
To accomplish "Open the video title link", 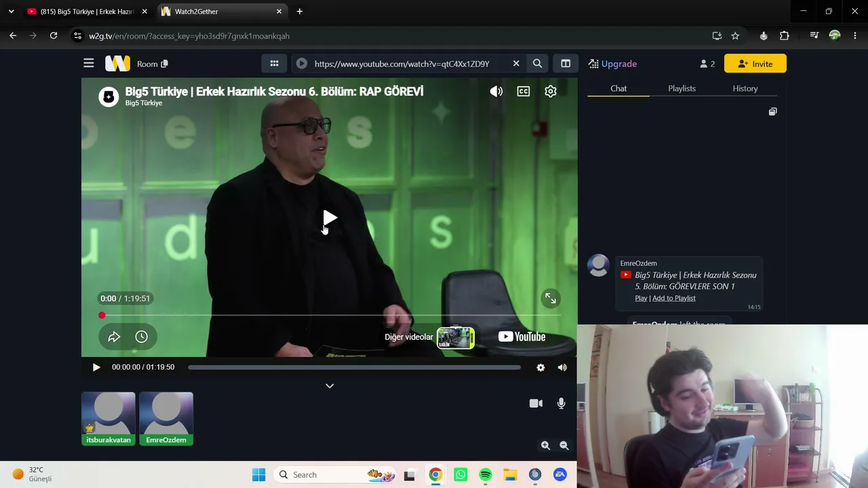I will click(274, 91).
